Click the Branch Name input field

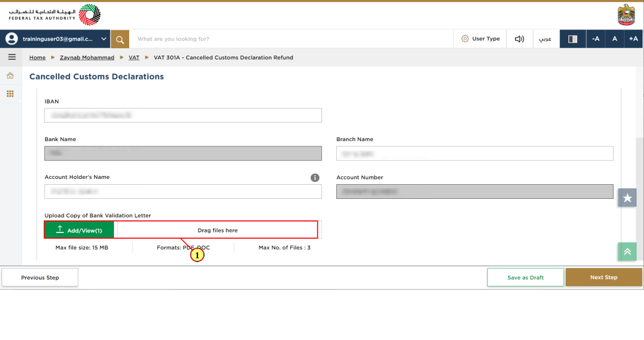point(475,153)
